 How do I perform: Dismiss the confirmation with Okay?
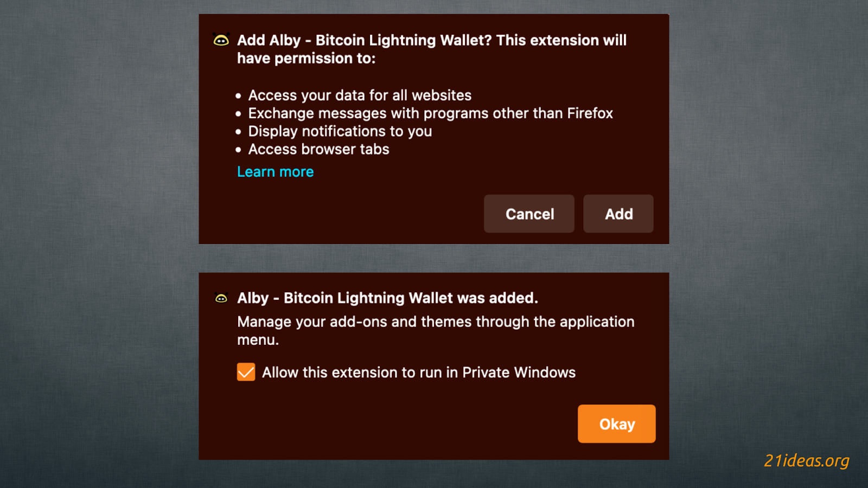coord(616,423)
